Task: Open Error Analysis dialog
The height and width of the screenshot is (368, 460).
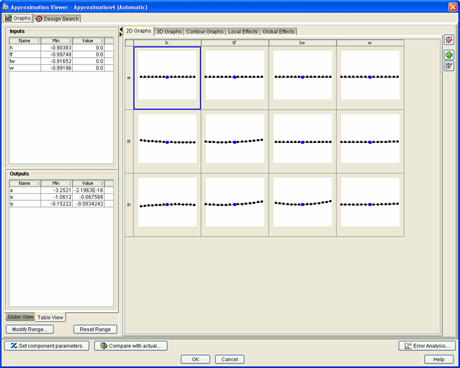Action: click(427, 346)
